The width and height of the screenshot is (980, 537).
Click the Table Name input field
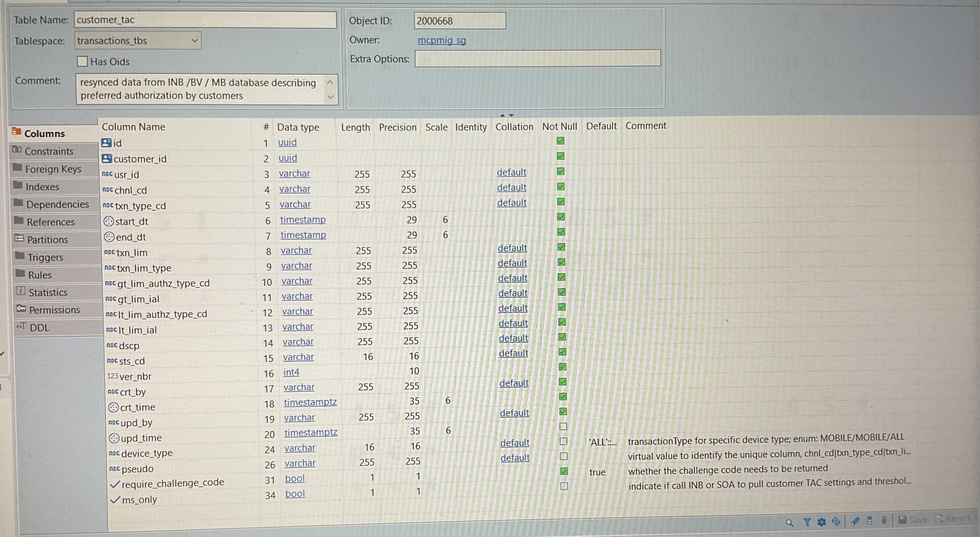[x=205, y=20]
